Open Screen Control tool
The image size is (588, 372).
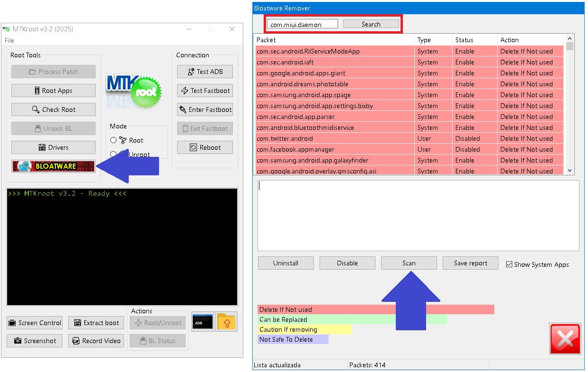coord(35,323)
